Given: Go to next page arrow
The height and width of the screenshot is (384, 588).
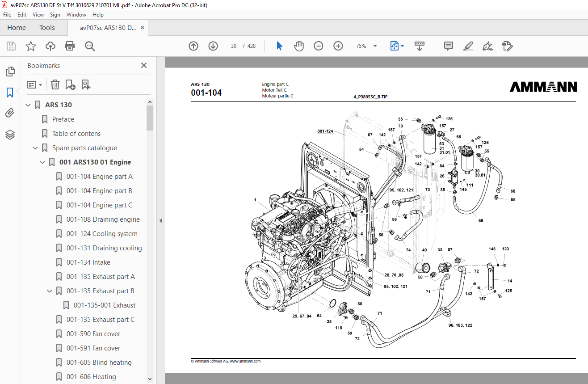Looking at the screenshot, I should pos(213,46).
